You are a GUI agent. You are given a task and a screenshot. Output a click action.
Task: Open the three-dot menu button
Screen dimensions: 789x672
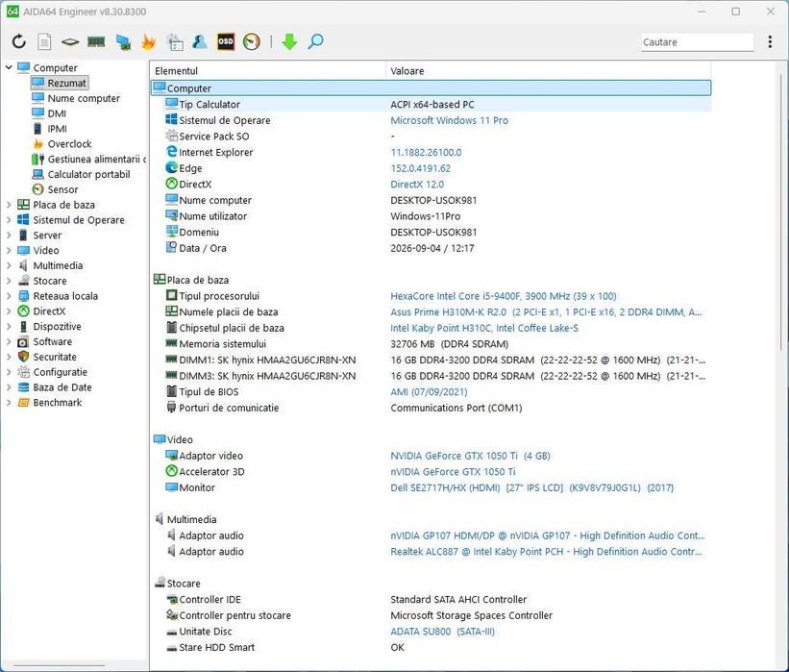(x=770, y=41)
